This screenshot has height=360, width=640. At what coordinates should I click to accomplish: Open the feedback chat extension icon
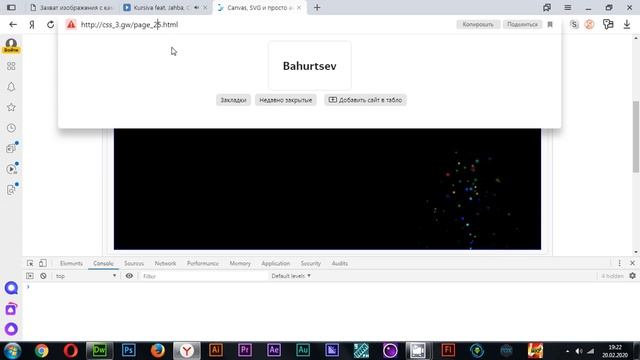coord(608,24)
